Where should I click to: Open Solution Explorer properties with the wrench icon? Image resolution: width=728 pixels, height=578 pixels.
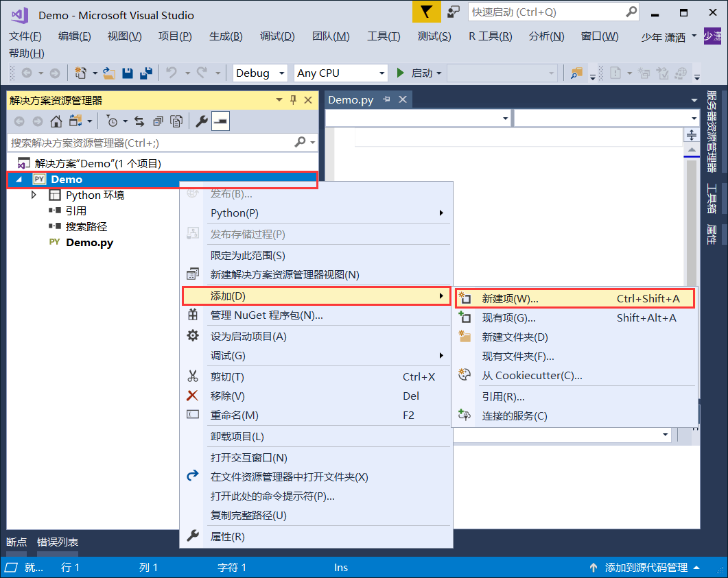coord(200,121)
